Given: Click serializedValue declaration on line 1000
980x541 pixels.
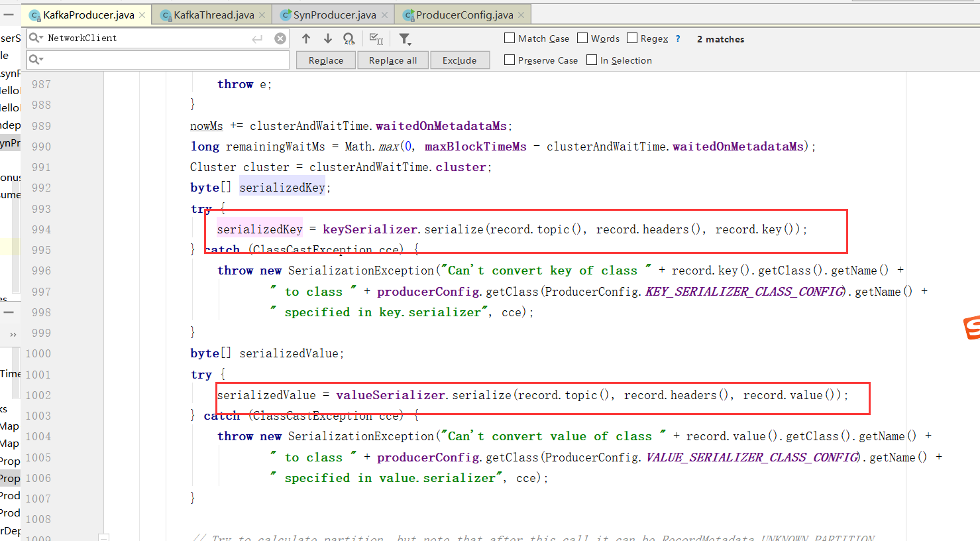Looking at the screenshot, I should click(x=290, y=353).
